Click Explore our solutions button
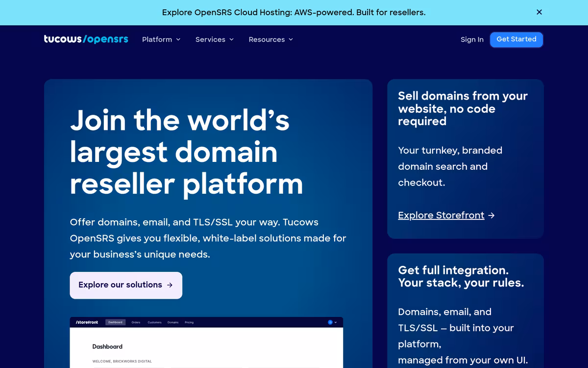The height and width of the screenshot is (368, 588). (126, 285)
